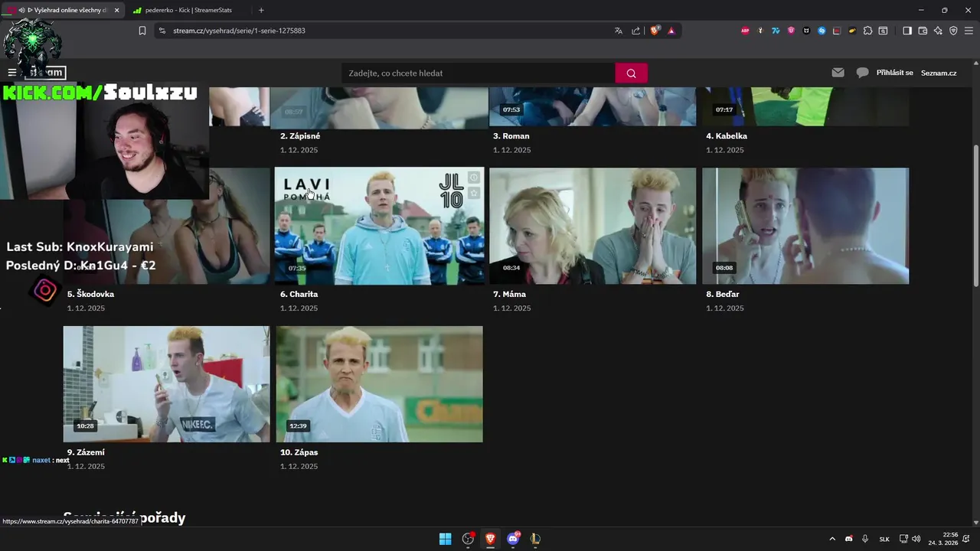The width and height of the screenshot is (980, 551).
Task: Open the hamburger menu on Stream
Action: [x=12, y=73]
